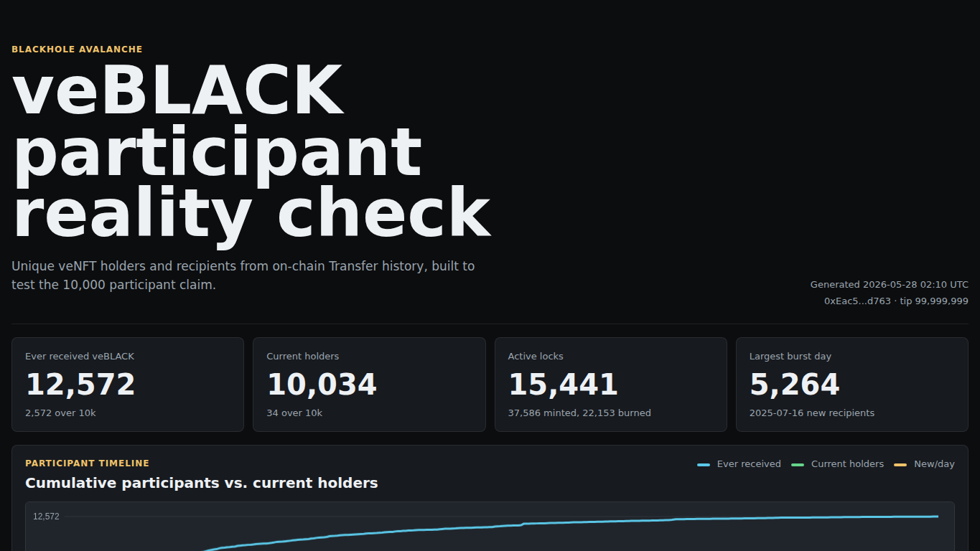Image resolution: width=980 pixels, height=551 pixels.
Task: Click the Cumulative participants vs. current holders title
Action: click(x=202, y=484)
